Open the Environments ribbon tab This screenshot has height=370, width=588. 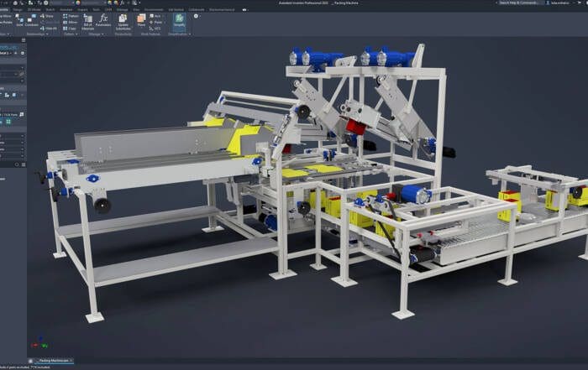(x=154, y=10)
